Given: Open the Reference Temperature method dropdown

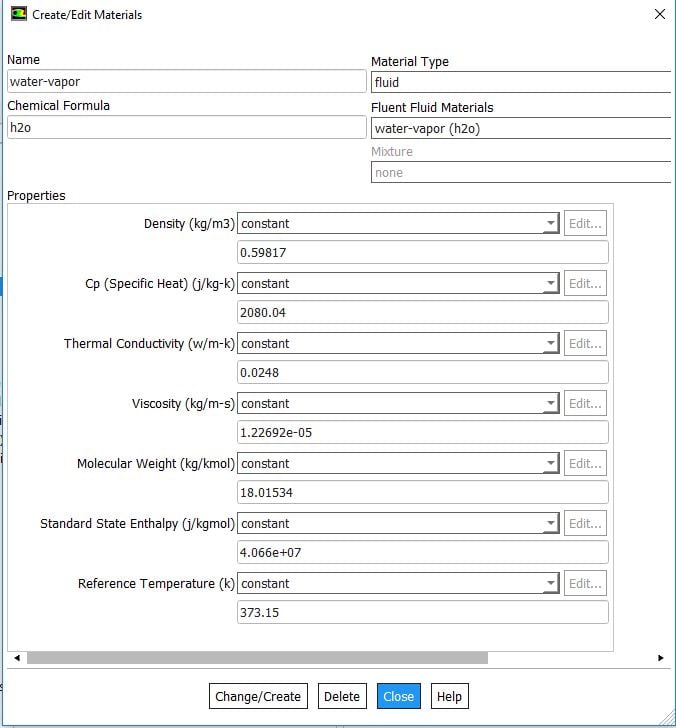Looking at the screenshot, I should click(x=398, y=583).
